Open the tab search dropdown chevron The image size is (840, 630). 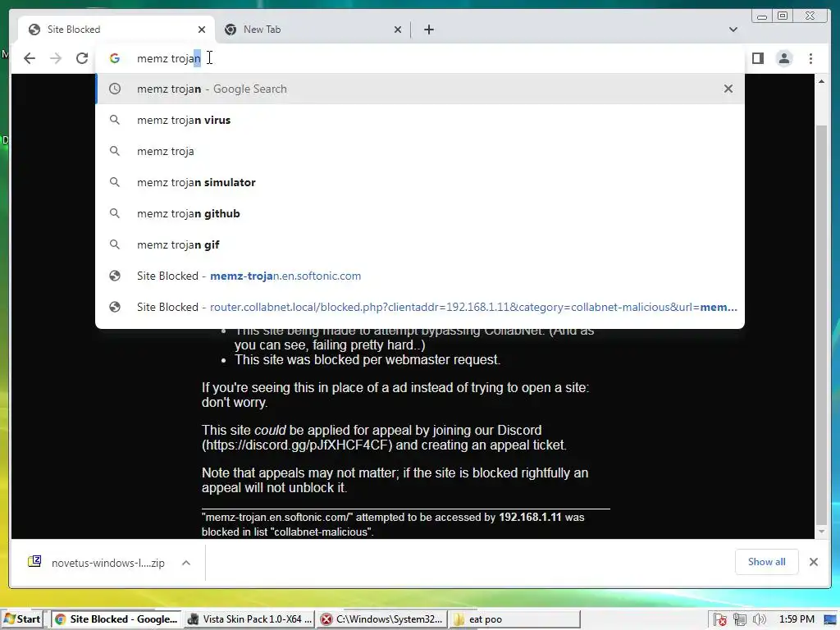tap(733, 30)
